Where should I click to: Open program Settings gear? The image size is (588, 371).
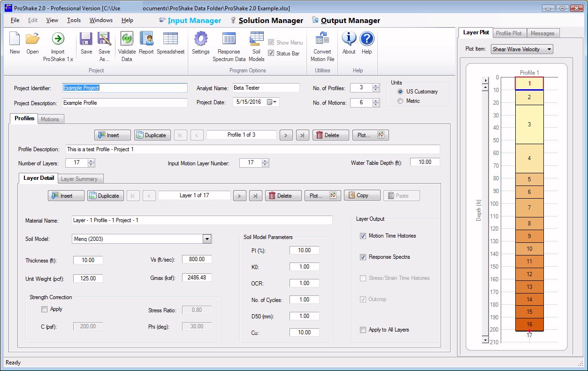point(201,39)
